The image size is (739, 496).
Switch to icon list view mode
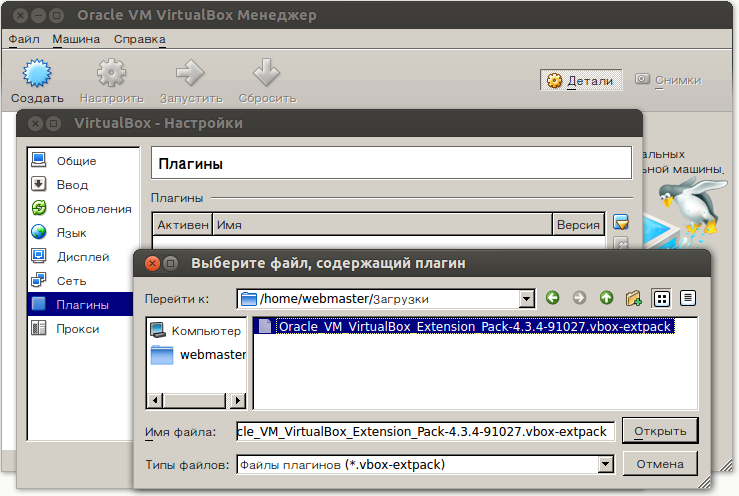pyautogui.click(x=660, y=298)
